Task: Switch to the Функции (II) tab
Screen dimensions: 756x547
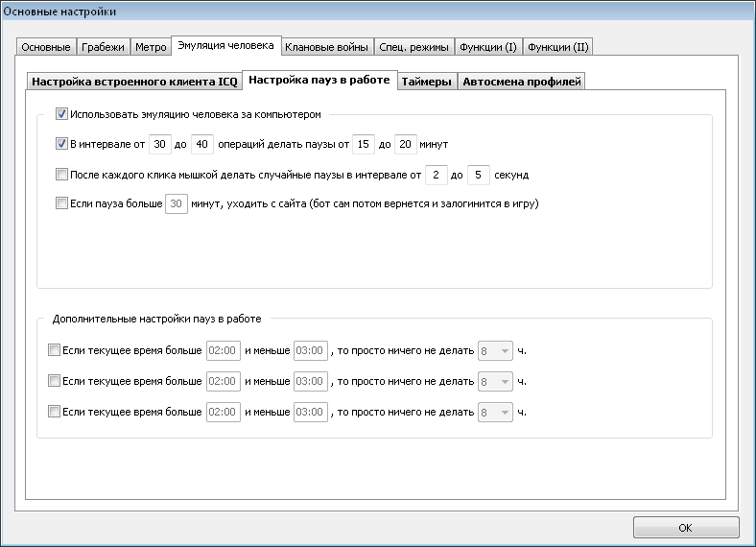Action: 557,47
